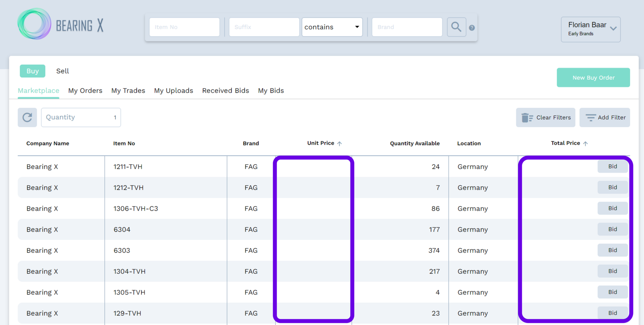644x325 pixels.
Task: Open the Received Bids tab
Action: 225,91
